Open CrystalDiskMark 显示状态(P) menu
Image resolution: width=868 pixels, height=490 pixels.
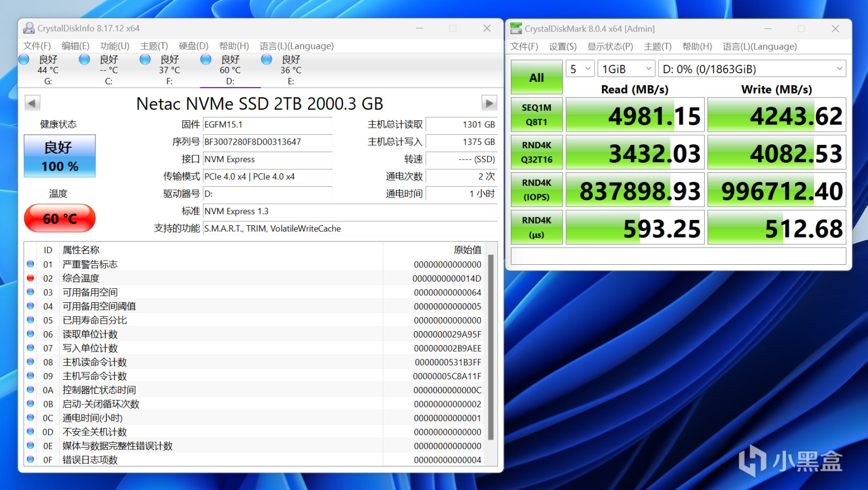[610, 47]
